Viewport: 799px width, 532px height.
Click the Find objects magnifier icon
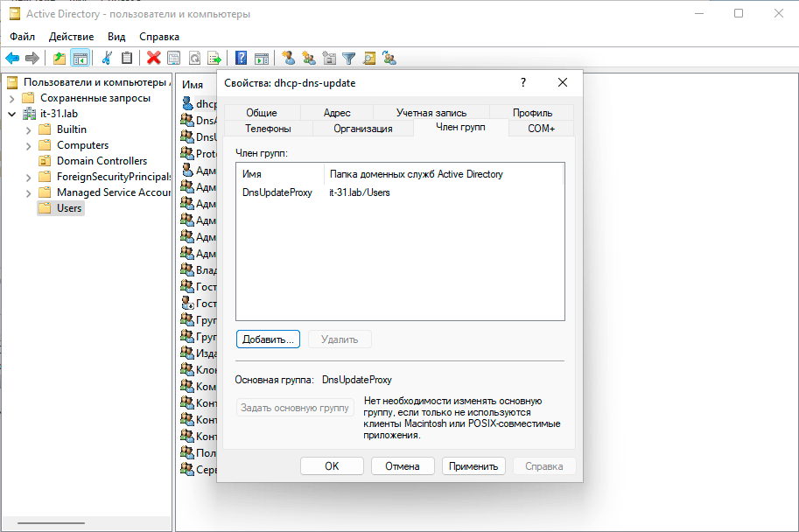pos(369,59)
